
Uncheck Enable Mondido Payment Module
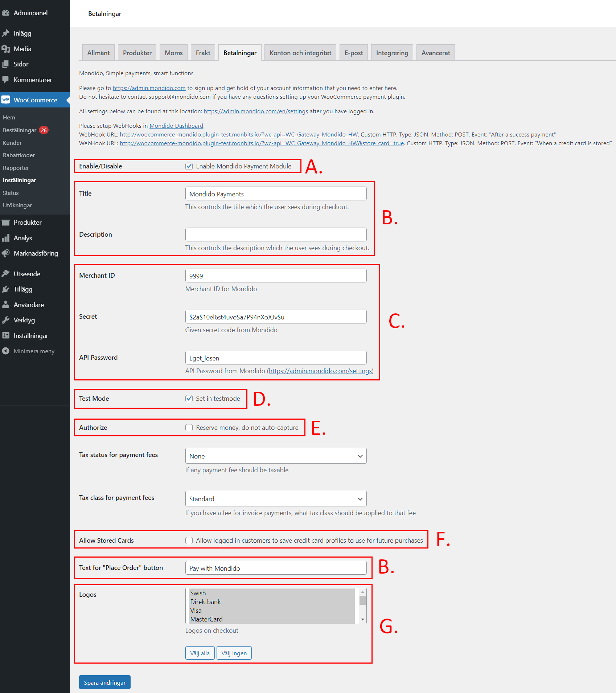[189, 166]
